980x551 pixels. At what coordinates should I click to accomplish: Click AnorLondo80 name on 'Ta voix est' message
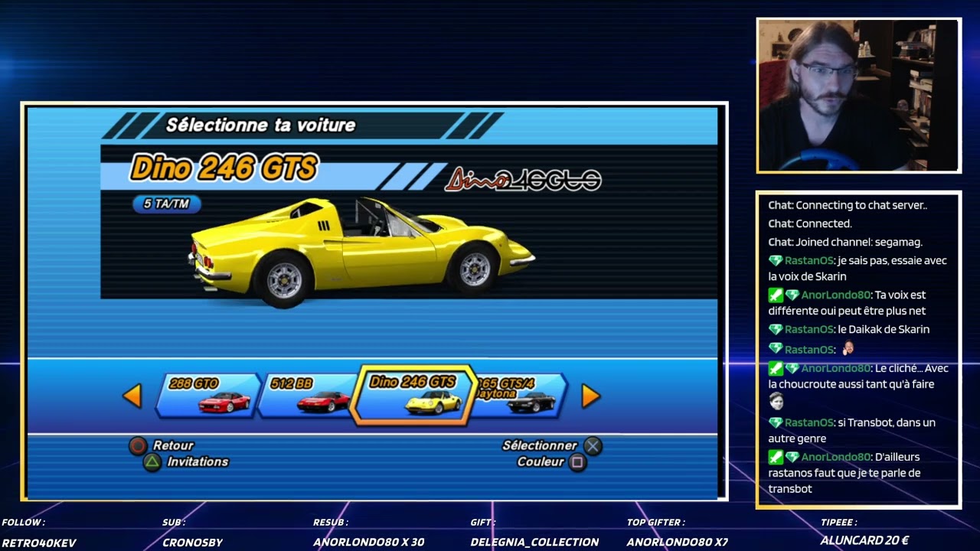point(836,295)
